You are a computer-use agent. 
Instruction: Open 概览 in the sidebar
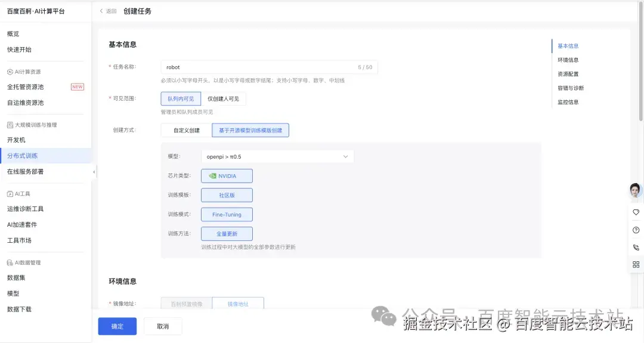[13, 33]
